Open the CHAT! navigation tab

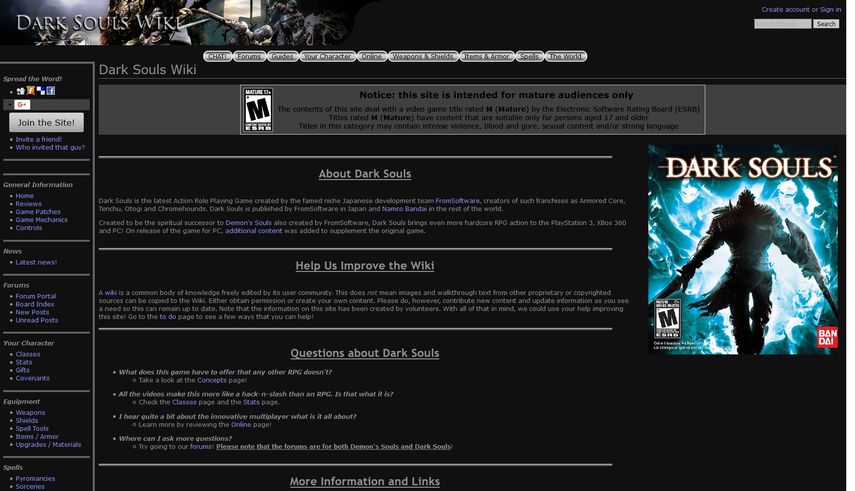coord(218,56)
